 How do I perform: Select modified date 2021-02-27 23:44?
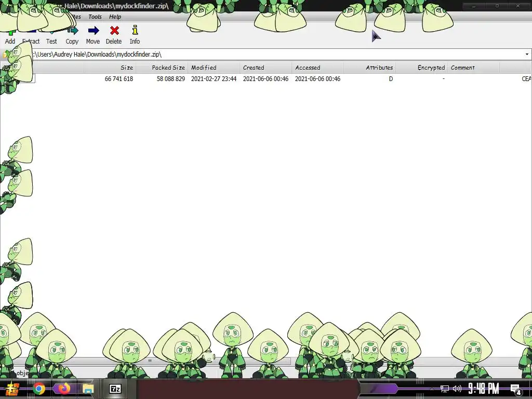(x=214, y=79)
